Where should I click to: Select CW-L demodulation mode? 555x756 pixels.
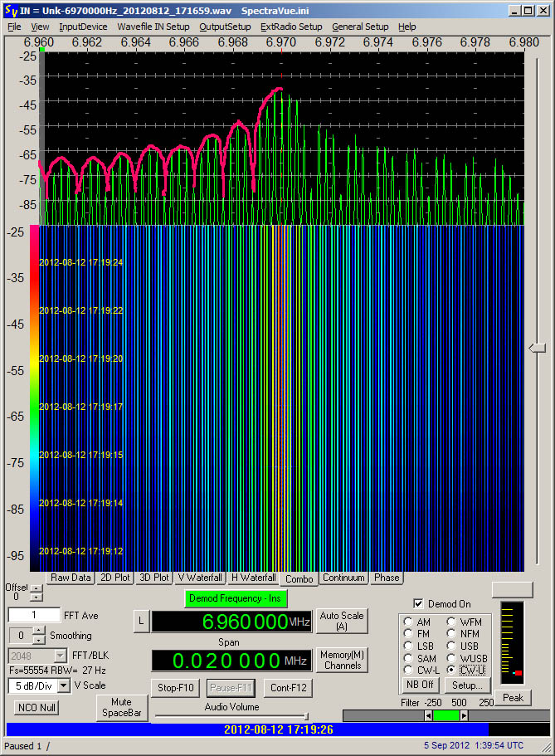[x=408, y=671]
